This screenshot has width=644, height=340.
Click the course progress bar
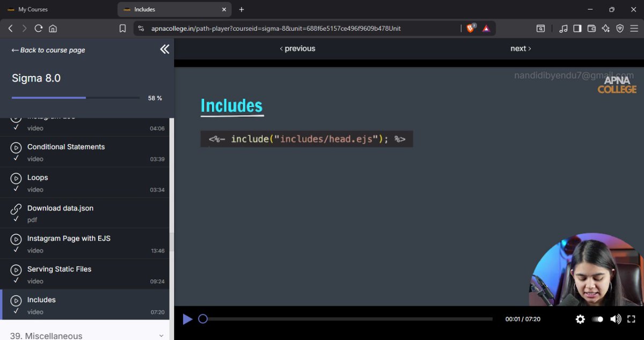tap(76, 98)
